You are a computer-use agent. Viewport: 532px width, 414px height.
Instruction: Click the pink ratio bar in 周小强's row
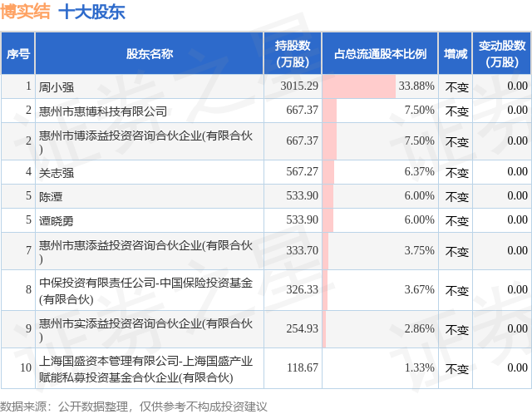pos(359,86)
